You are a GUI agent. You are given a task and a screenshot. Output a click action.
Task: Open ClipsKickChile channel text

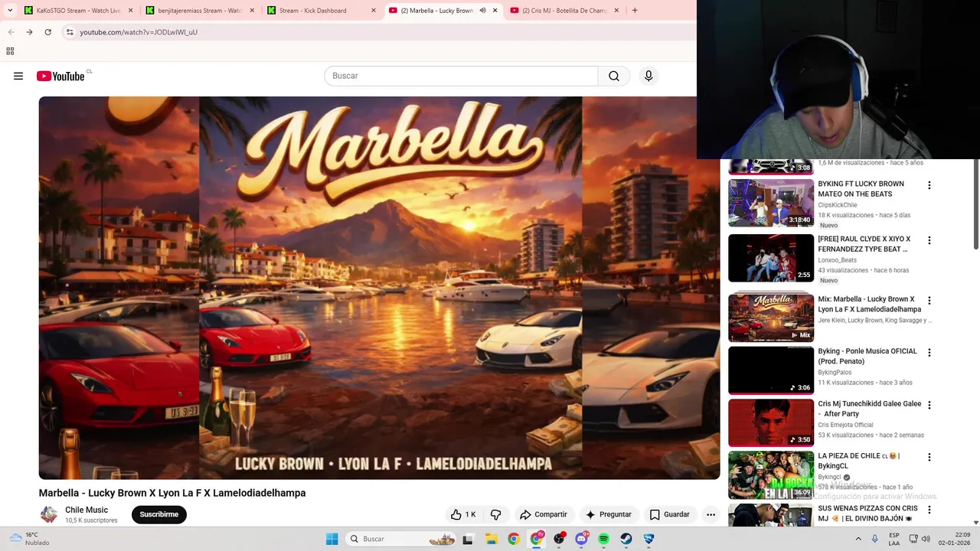point(838,205)
